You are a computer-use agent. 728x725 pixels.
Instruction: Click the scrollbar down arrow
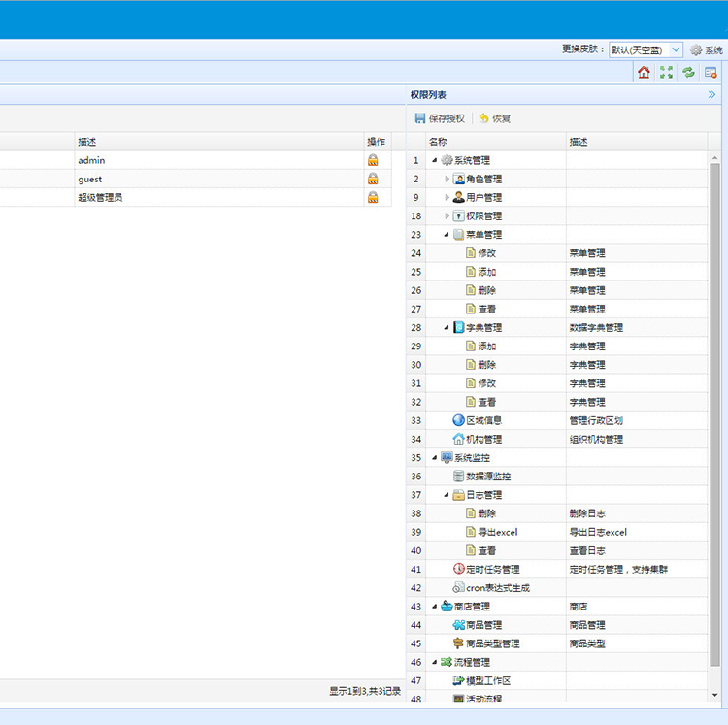[714, 695]
